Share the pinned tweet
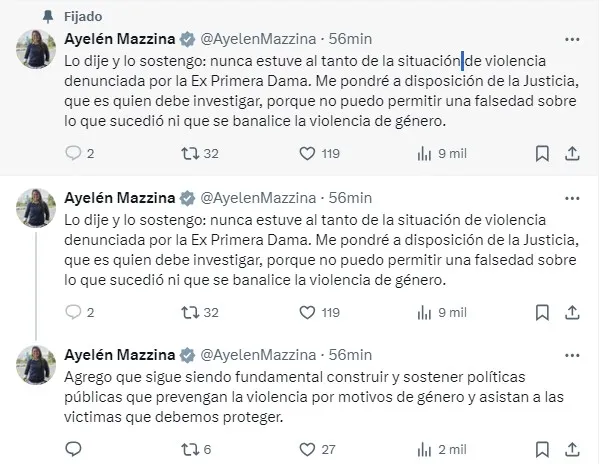 (x=571, y=153)
